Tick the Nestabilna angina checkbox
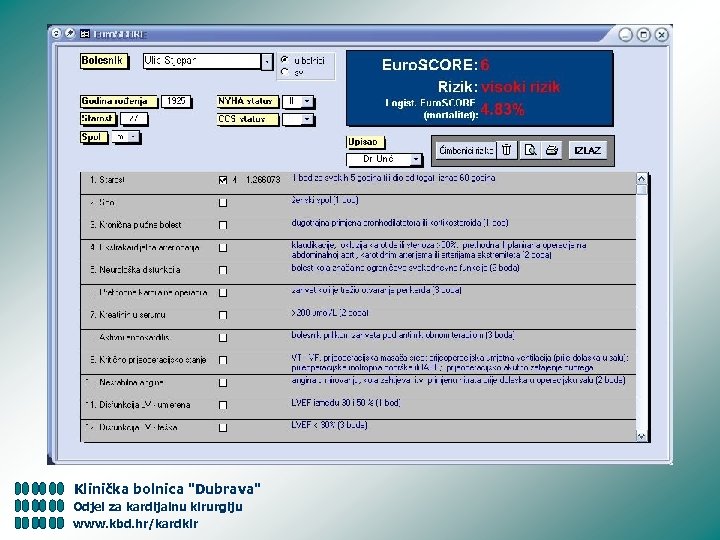The width and height of the screenshot is (720, 540). coord(223,382)
